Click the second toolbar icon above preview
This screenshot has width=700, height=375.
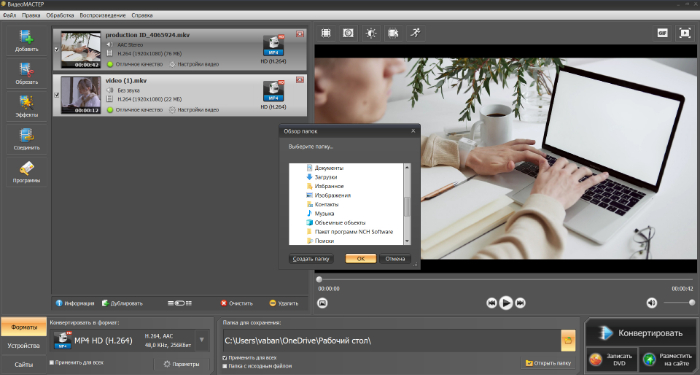point(348,33)
